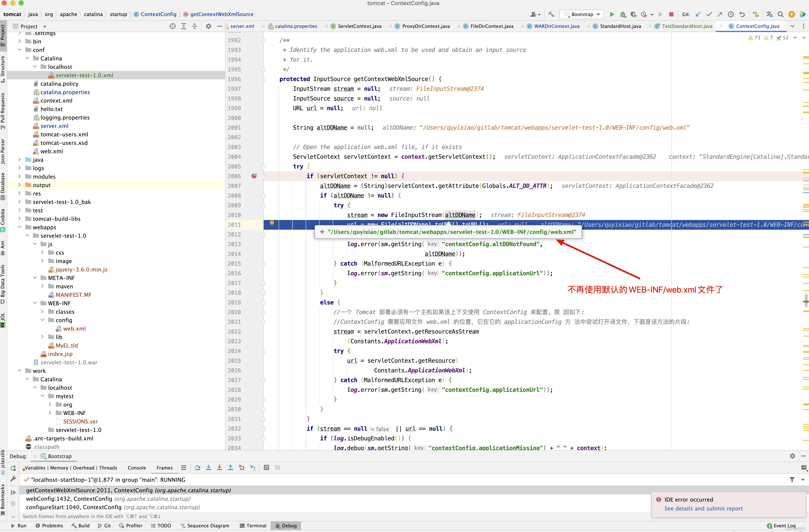Click the Step Over debug icon
The height and width of the screenshot is (532, 809).
(x=197, y=468)
